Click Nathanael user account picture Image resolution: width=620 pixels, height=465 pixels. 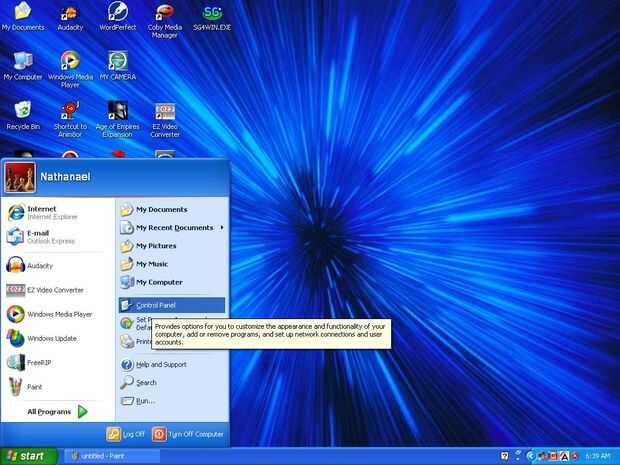pyautogui.click(x=20, y=178)
